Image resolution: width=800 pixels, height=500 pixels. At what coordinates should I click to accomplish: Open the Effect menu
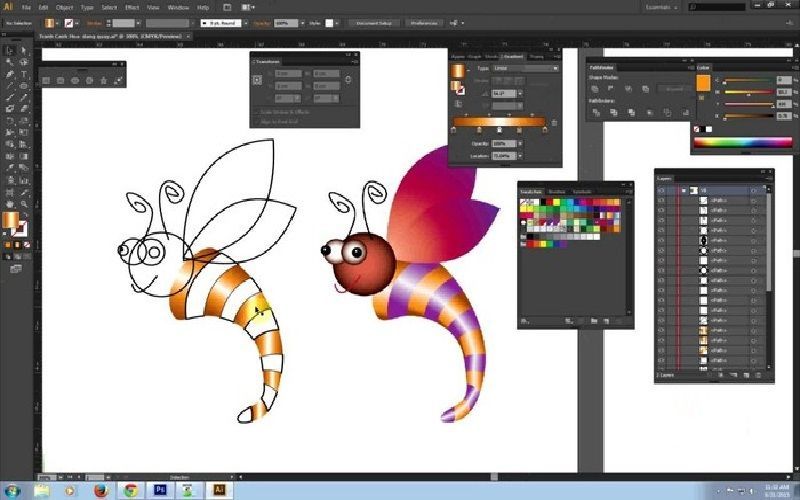(131, 7)
